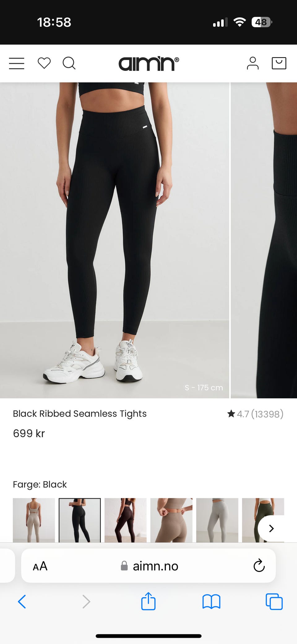Go back to previous page

coord(22,602)
